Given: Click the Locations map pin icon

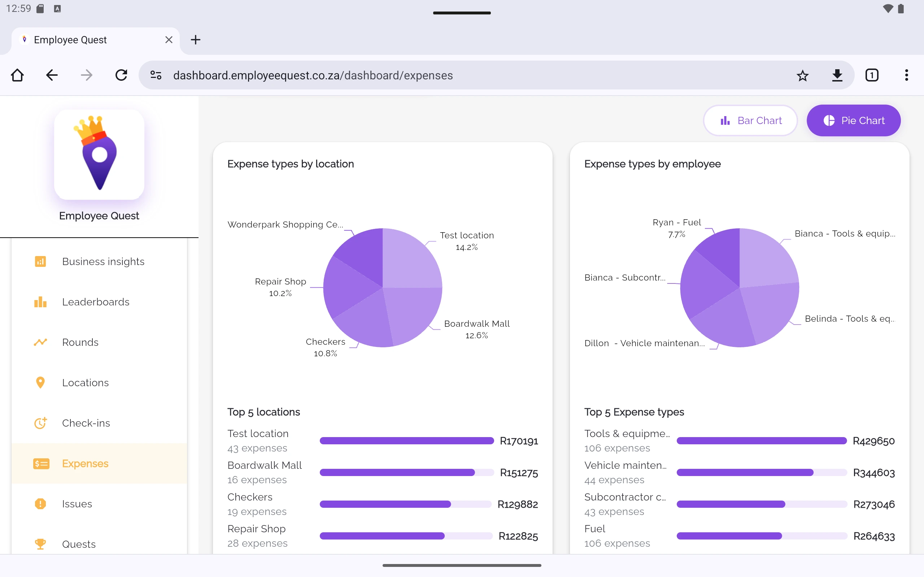Looking at the screenshot, I should pyautogui.click(x=40, y=382).
